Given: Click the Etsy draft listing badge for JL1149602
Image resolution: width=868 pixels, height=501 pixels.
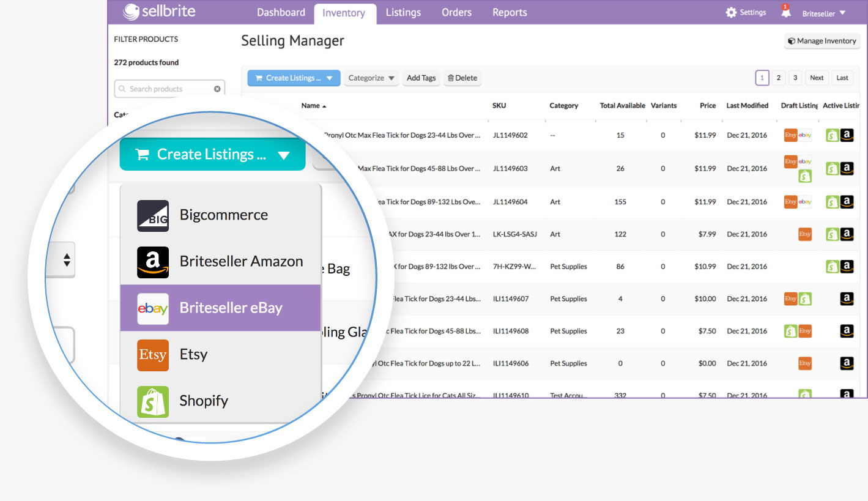Looking at the screenshot, I should point(790,135).
